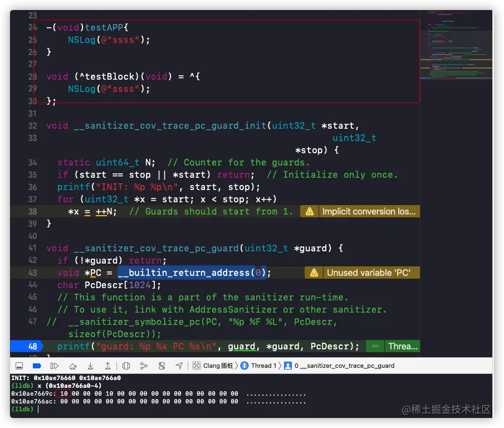The image size is (504, 428).
Task: Click the 'static uint64_t N;' declaration
Action: 106,163
